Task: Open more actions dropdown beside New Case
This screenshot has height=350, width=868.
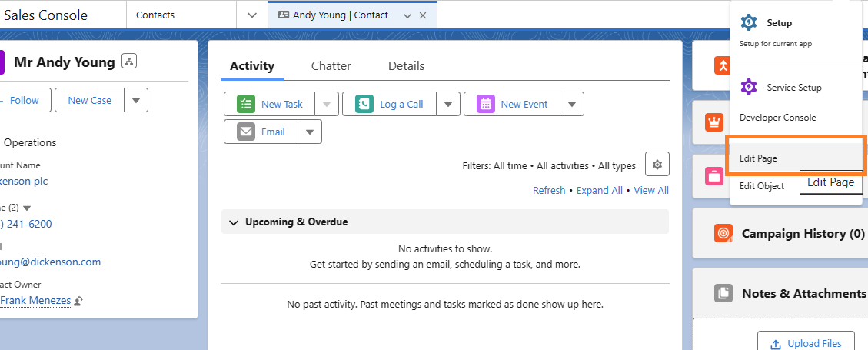Action: (136, 100)
